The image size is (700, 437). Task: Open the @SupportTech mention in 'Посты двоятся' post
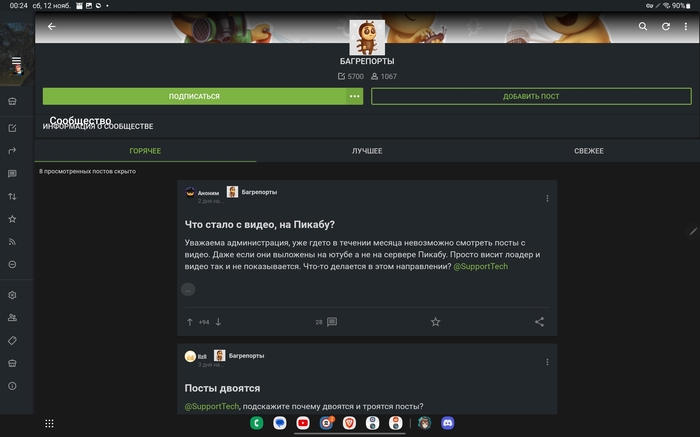(x=212, y=406)
